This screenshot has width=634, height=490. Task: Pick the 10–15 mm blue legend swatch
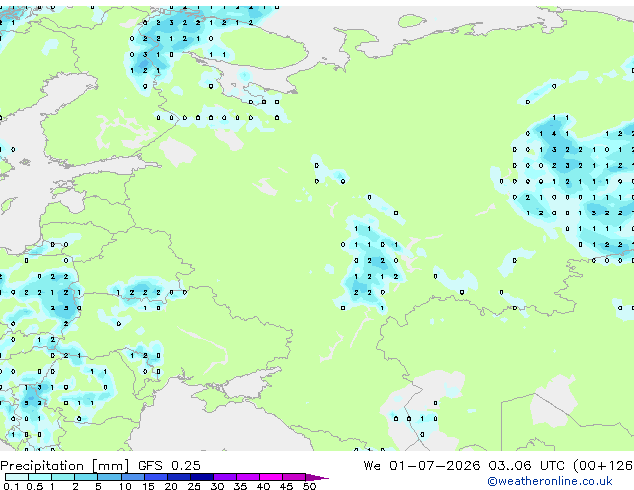(132, 477)
